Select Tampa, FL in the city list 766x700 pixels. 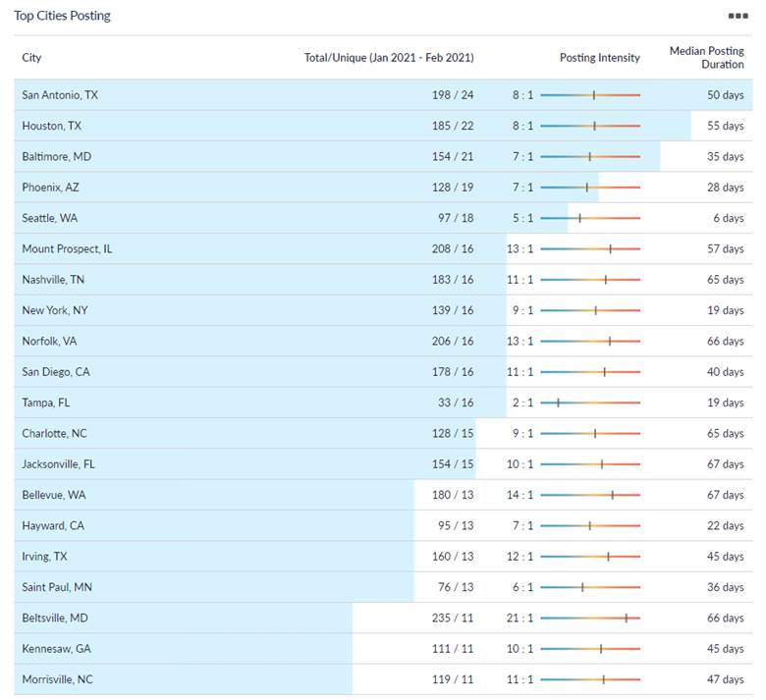point(46,403)
